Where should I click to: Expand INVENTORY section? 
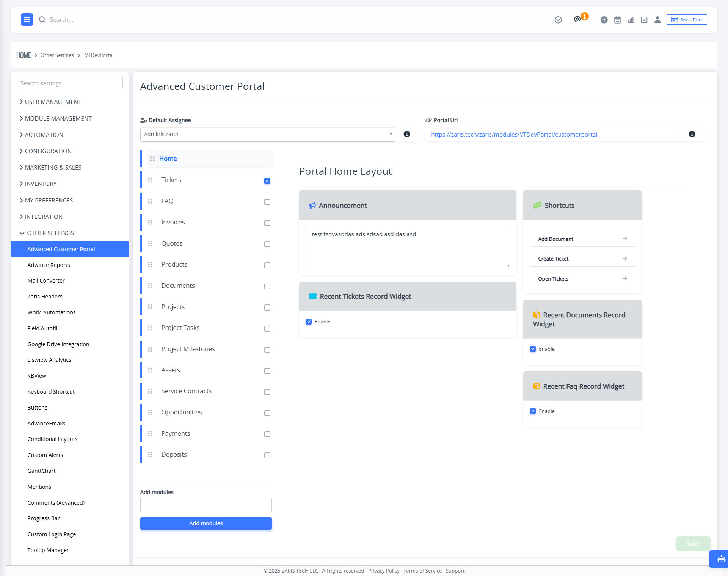(38, 184)
